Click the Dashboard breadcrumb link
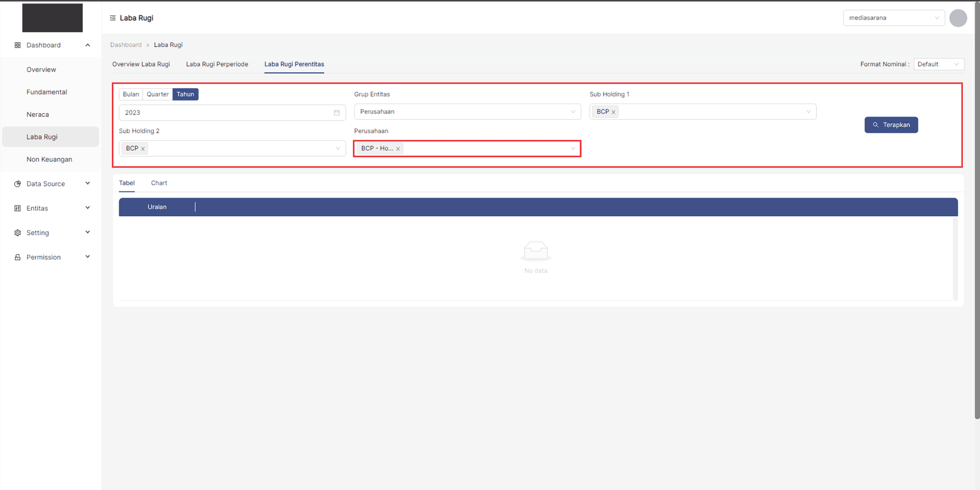 126,45
